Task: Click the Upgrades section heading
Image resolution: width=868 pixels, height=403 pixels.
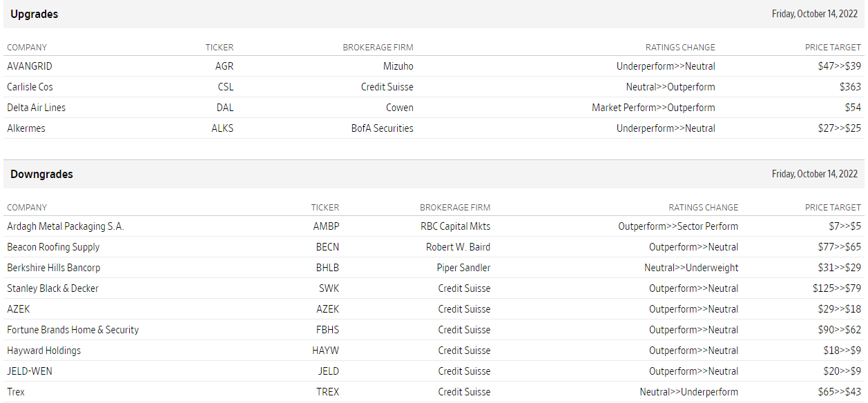Action: (34, 14)
